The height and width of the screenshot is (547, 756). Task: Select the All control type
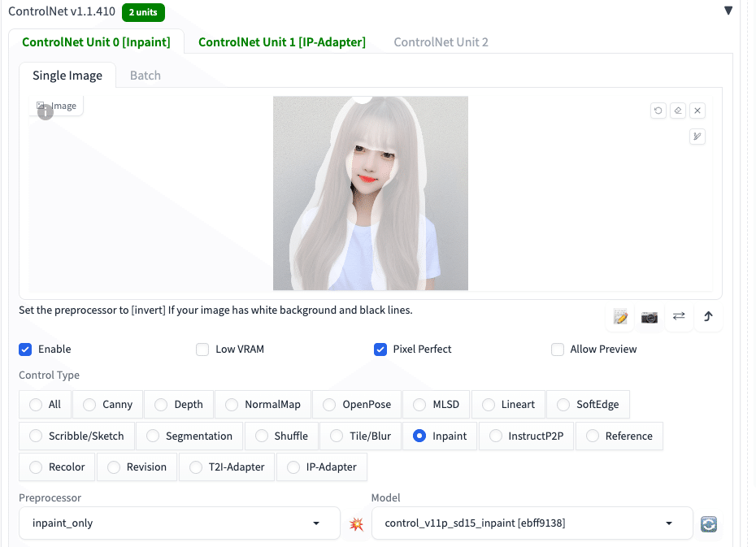pos(45,404)
